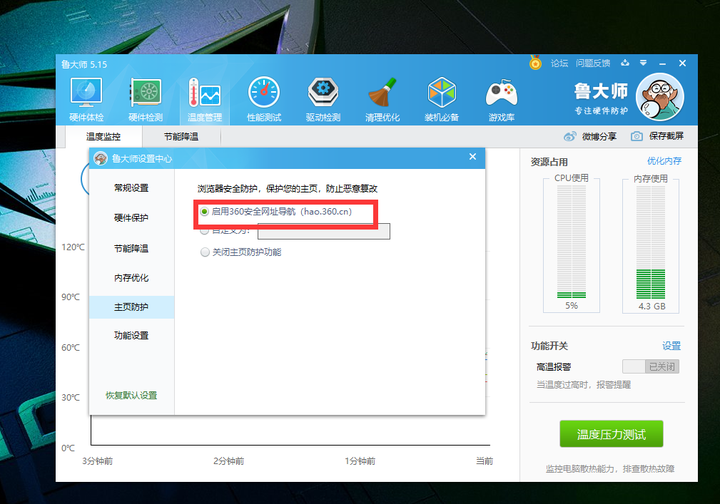Select 关闭主页防护功能 radio option
The height and width of the screenshot is (504, 720).
click(x=205, y=252)
